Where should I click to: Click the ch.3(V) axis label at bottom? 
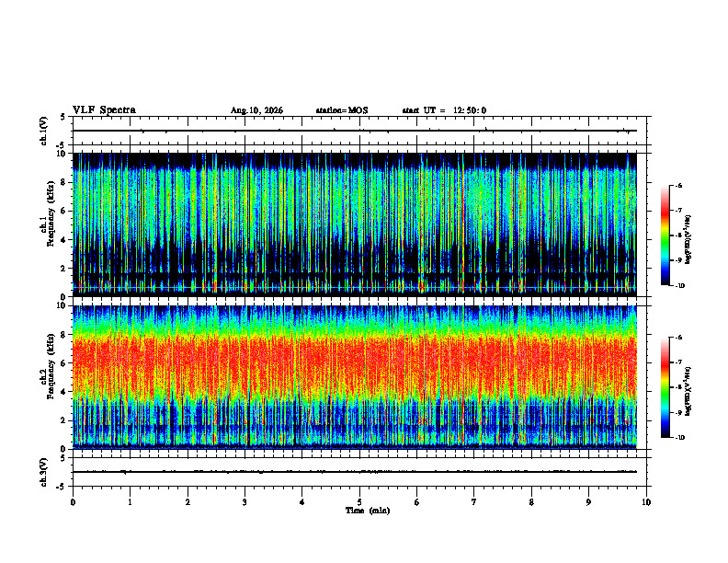pyautogui.click(x=44, y=472)
